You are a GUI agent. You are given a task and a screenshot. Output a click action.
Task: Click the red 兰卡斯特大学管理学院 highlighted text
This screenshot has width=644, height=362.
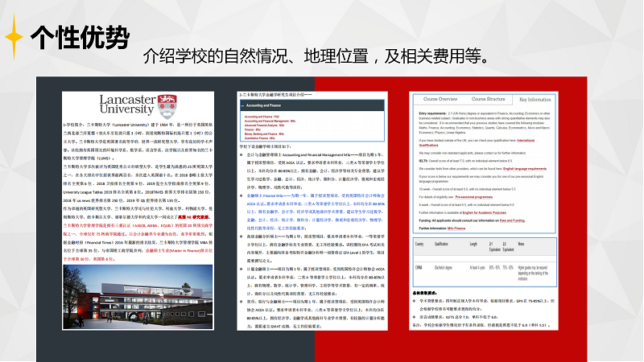138,229
